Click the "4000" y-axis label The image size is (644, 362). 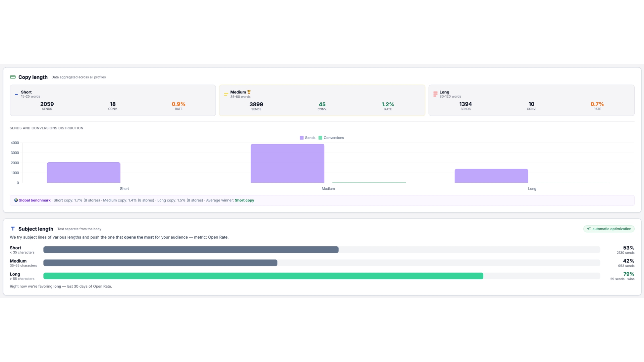pos(15,143)
